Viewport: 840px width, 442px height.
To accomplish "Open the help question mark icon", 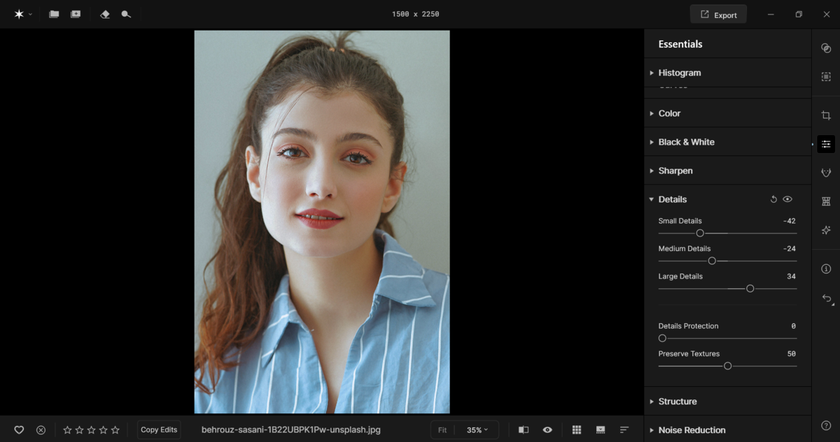I will [x=826, y=426].
